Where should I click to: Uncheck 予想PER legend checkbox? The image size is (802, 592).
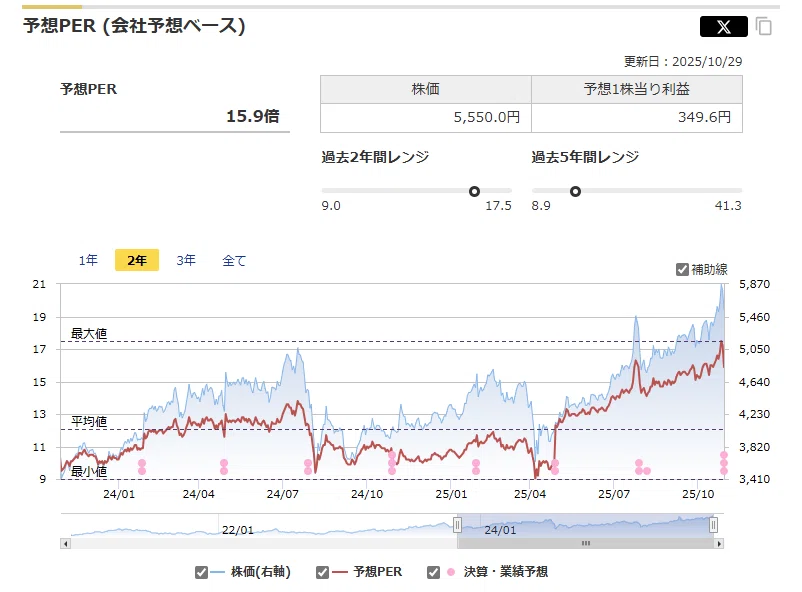322,572
